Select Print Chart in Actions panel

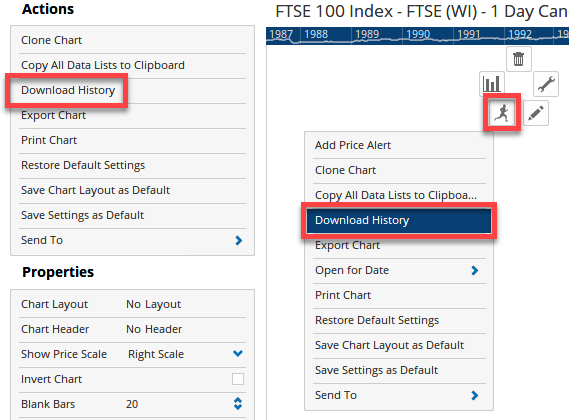coord(132,140)
